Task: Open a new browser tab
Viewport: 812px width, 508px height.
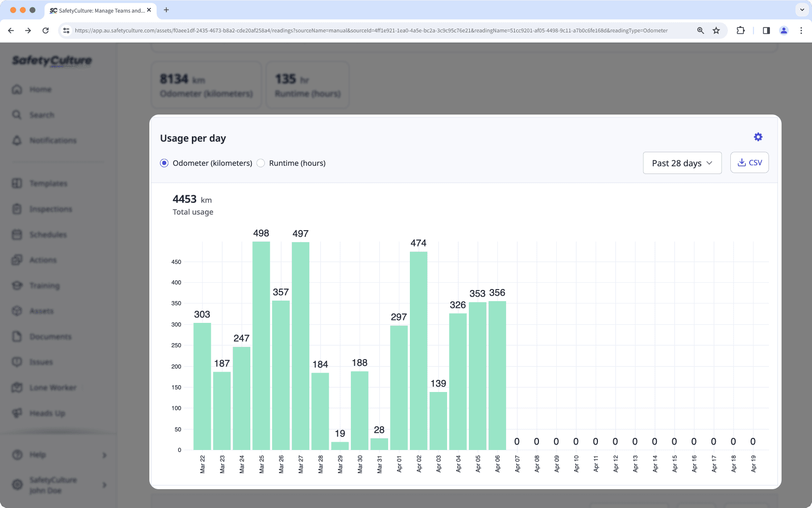Action: (x=166, y=10)
